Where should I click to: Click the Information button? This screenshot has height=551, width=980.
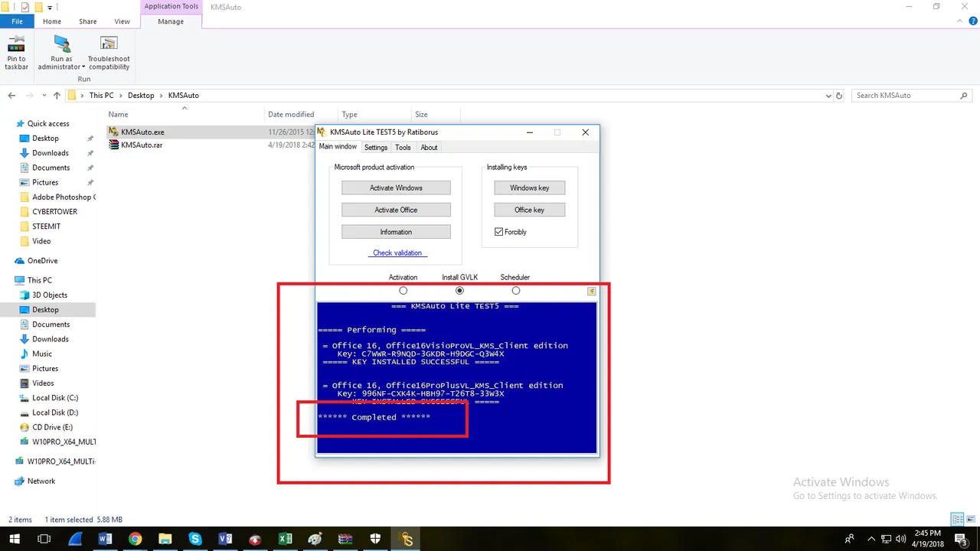396,232
